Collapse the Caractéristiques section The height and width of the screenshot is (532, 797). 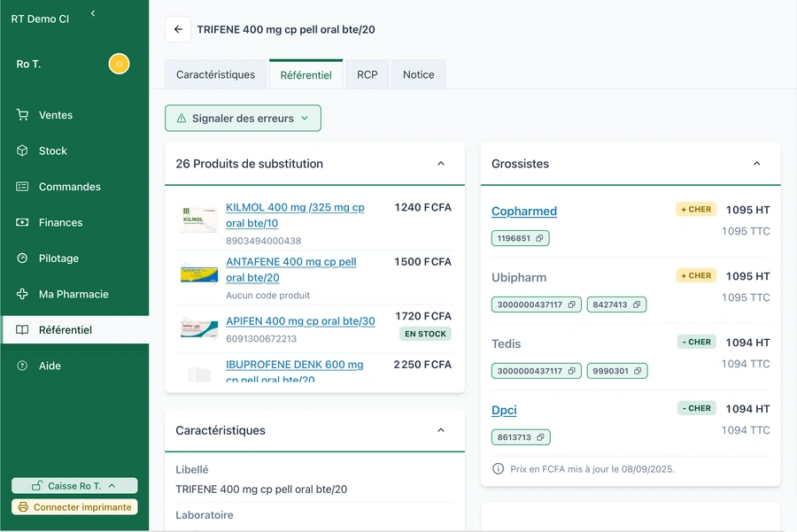click(x=441, y=430)
